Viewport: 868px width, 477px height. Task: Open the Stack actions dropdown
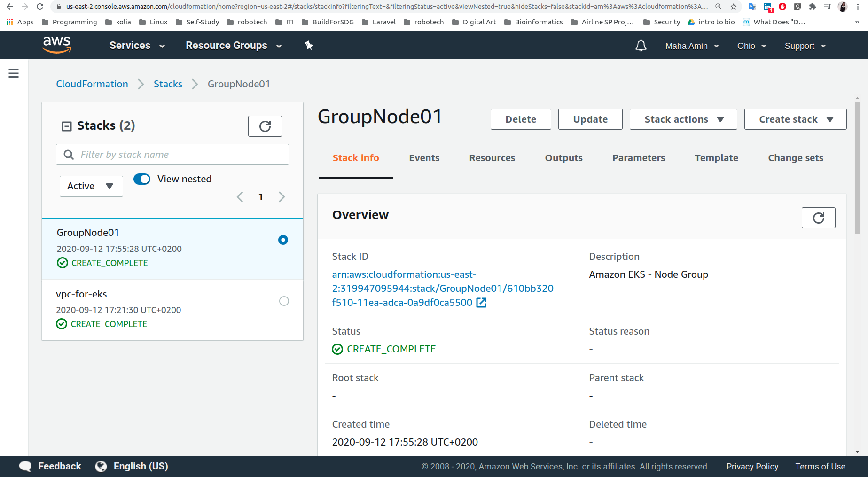point(683,119)
